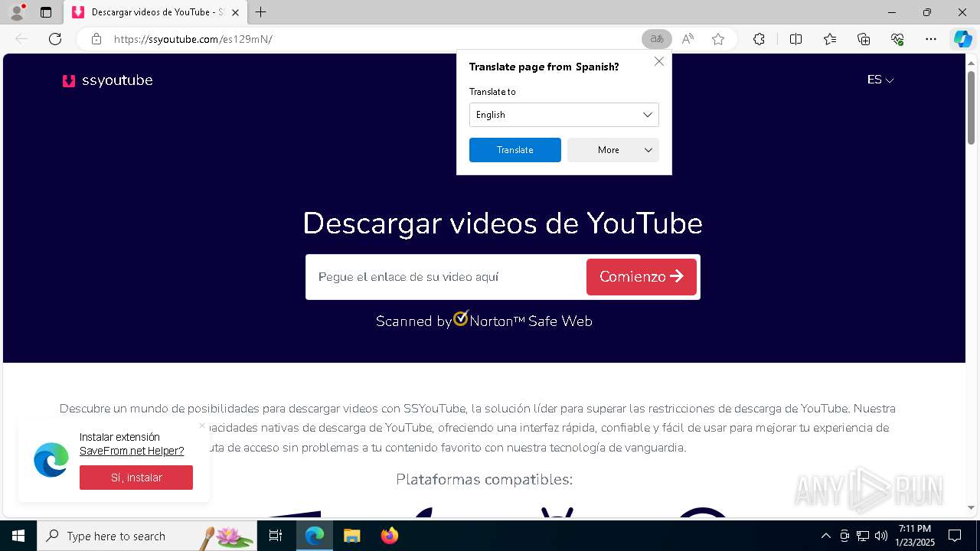Open a new browser tab
Screen dimensions: 980x551
click(x=261, y=12)
